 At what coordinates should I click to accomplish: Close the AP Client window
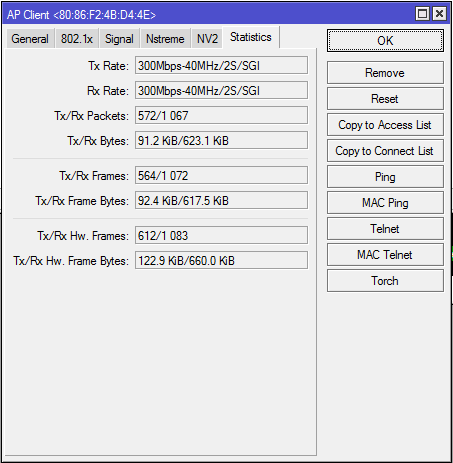[439, 14]
